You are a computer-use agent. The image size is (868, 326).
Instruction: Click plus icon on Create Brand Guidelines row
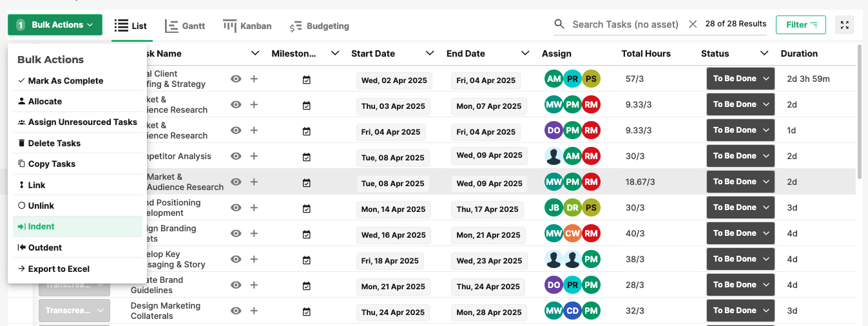254,285
